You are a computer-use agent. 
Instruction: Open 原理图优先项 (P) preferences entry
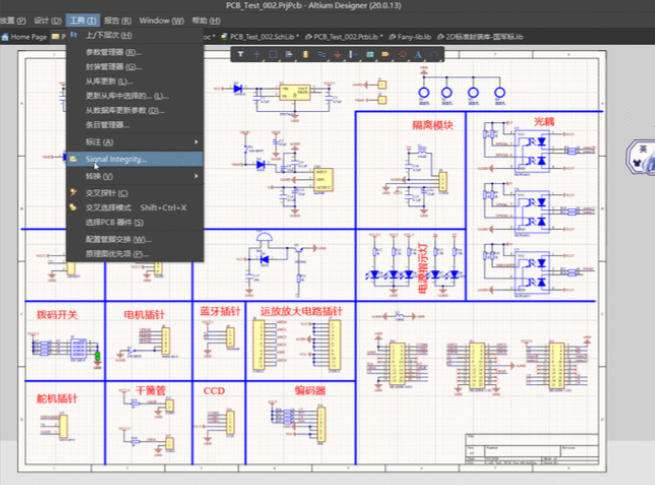tap(135, 254)
